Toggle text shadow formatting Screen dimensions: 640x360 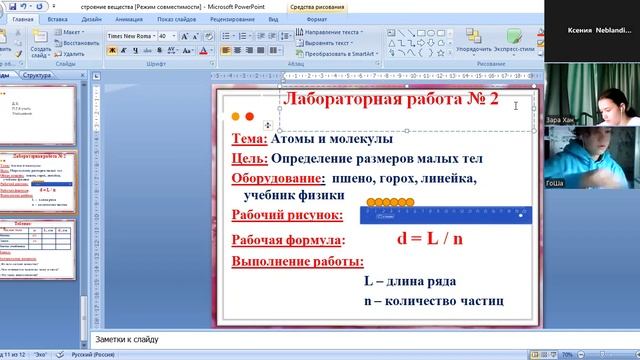[x=159, y=50]
